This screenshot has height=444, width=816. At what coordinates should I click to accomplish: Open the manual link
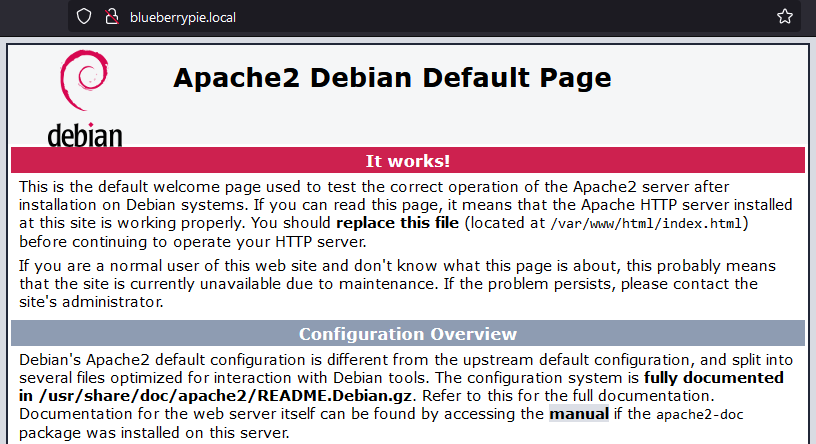pyautogui.click(x=579, y=414)
